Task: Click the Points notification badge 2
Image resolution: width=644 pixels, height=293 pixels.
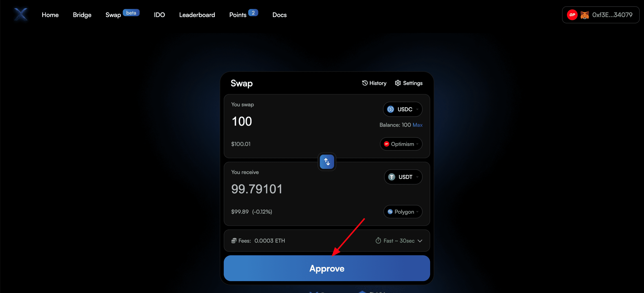Action: [253, 13]
